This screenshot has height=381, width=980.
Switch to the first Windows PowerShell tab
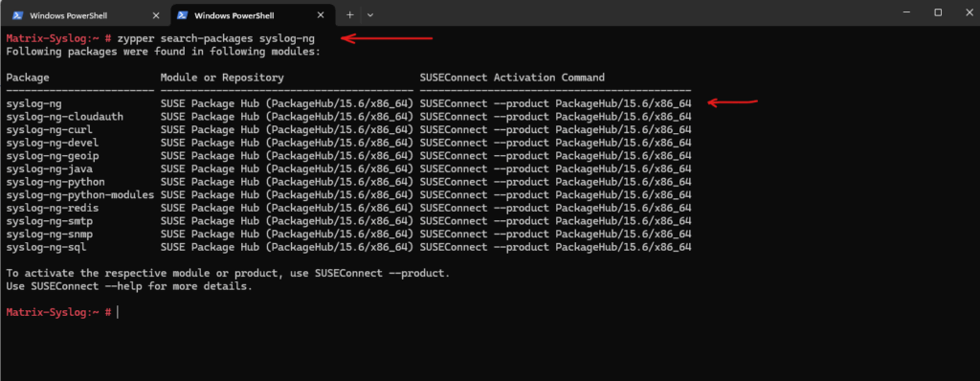pos(86,15)
